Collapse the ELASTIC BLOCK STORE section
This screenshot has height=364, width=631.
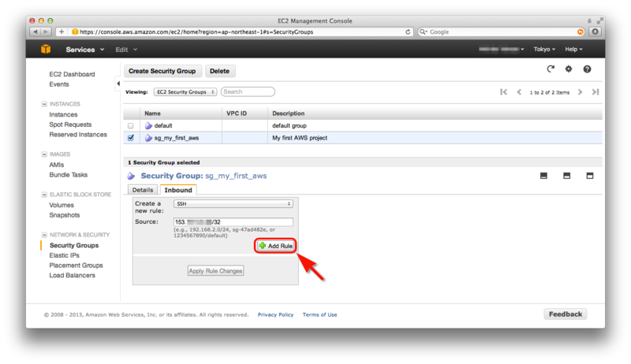click(44, 195)
